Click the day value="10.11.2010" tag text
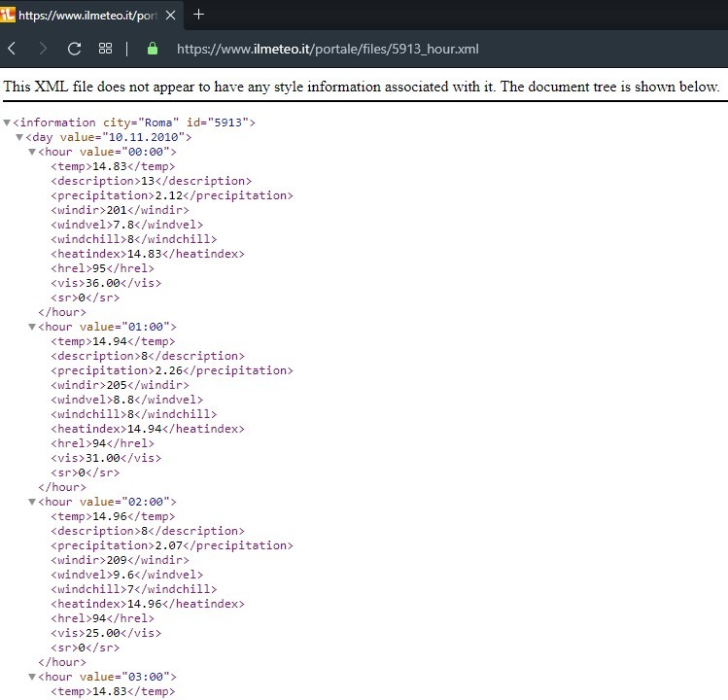 click(109, 137)
